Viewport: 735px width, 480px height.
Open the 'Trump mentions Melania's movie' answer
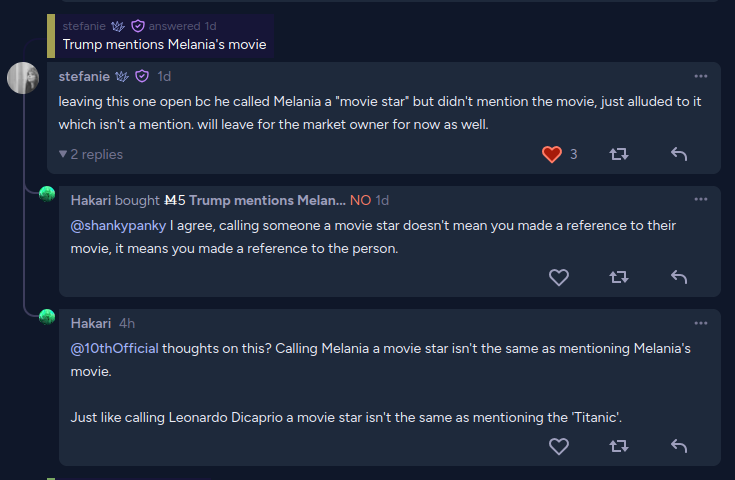[165, 44]
